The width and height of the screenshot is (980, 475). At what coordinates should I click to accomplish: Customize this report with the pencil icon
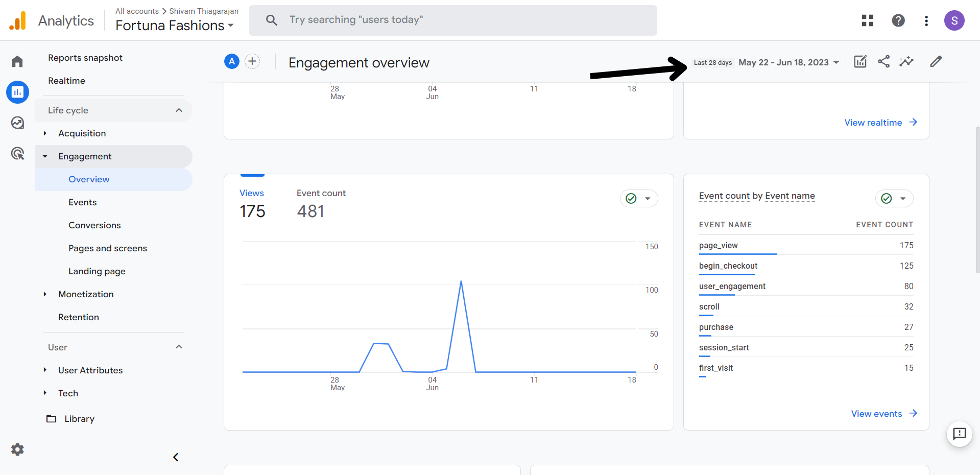click(936, 61)
